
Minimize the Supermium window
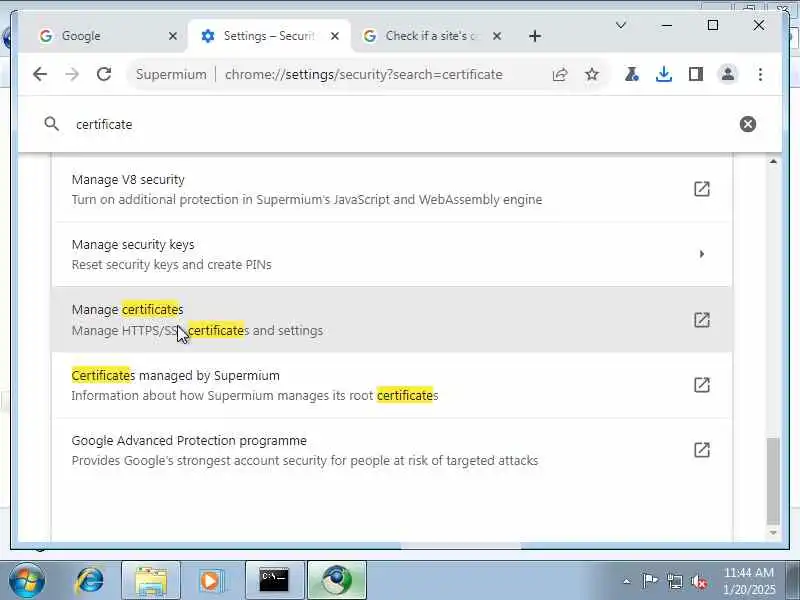[x=667, y=25]
